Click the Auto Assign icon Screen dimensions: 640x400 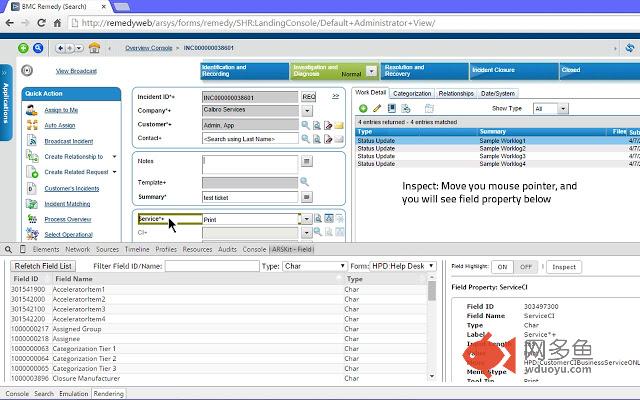(x=32, y=125)
